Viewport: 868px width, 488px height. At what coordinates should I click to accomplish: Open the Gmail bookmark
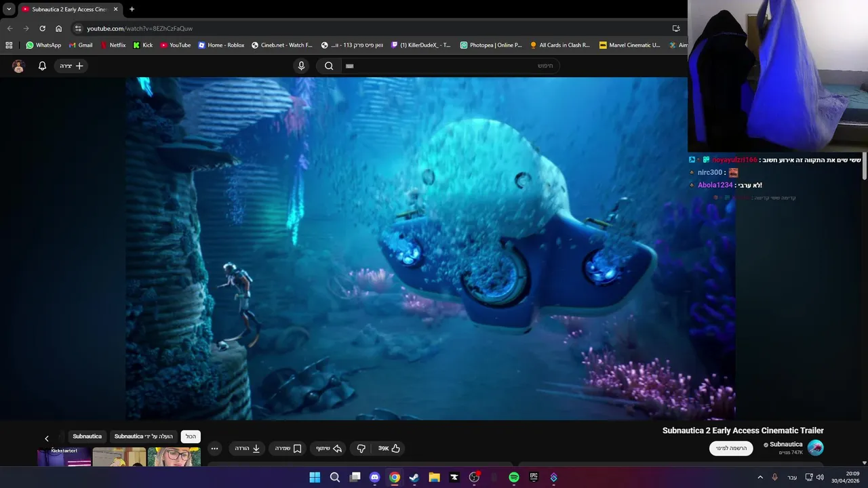[x=81, y=45]
